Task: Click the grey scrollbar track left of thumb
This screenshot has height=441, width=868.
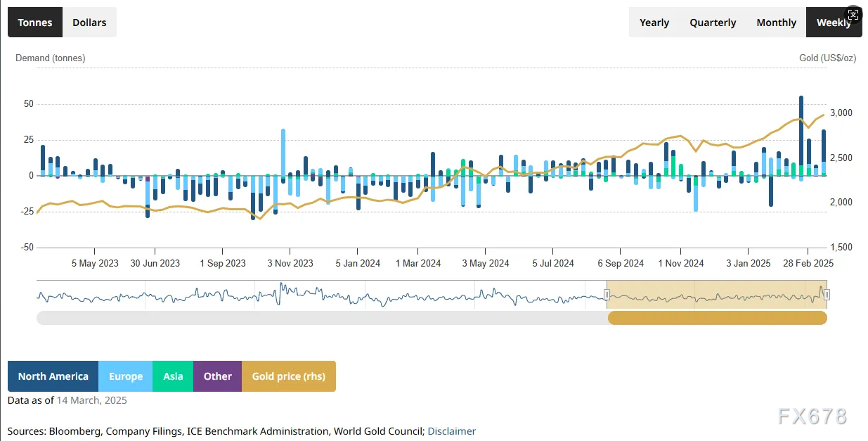Action: pos(316,318)
